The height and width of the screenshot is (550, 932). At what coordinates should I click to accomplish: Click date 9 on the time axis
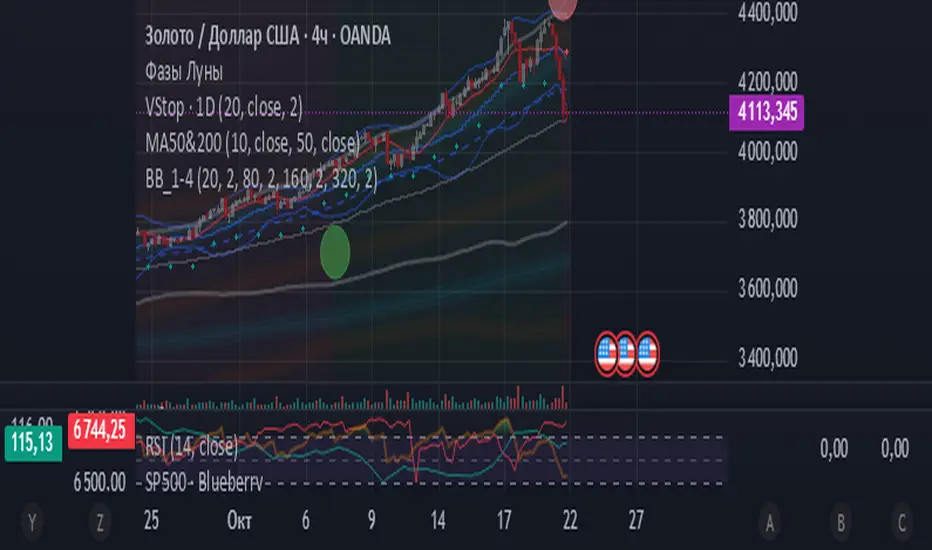click(371, 521)
